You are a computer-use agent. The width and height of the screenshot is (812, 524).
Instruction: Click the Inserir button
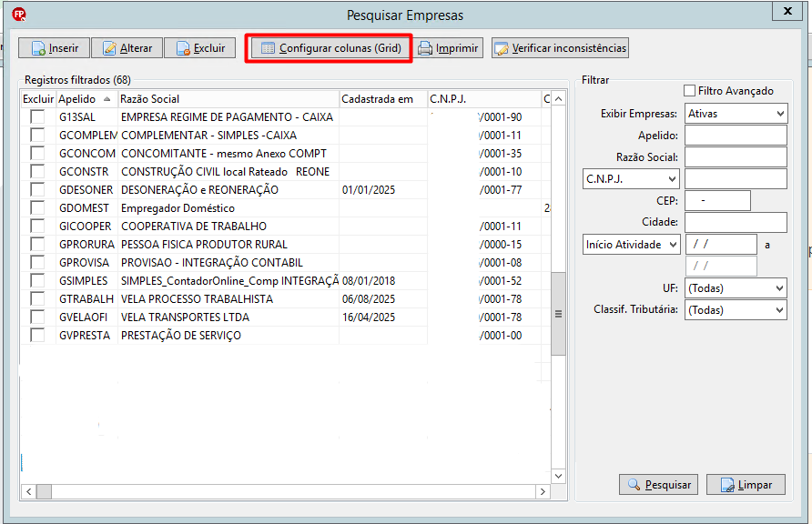pos(54,48)
